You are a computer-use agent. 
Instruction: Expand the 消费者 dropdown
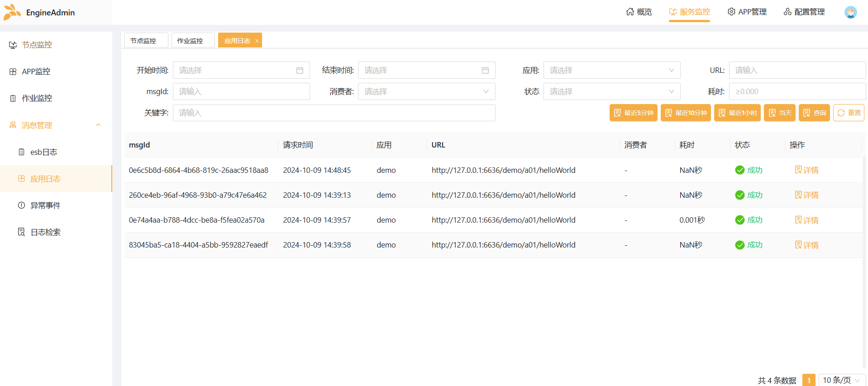pyautogui.click(x=427, y=91)
